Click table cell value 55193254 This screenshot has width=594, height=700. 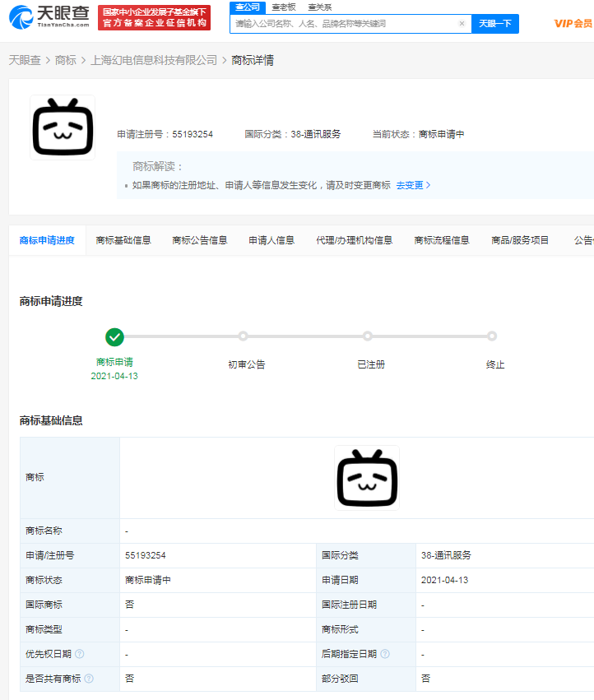tap(145, 555)
